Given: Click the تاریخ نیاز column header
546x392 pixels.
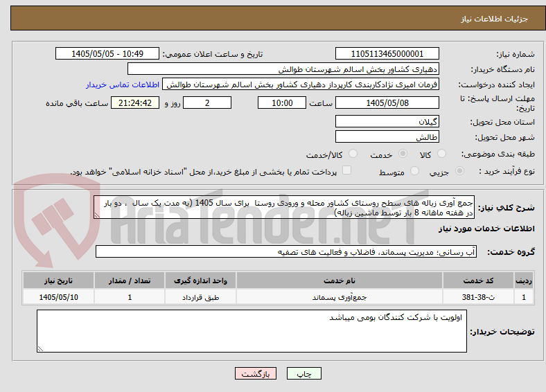Looking at the screenshot, I should pyautogui.click(x=58, y=280).
